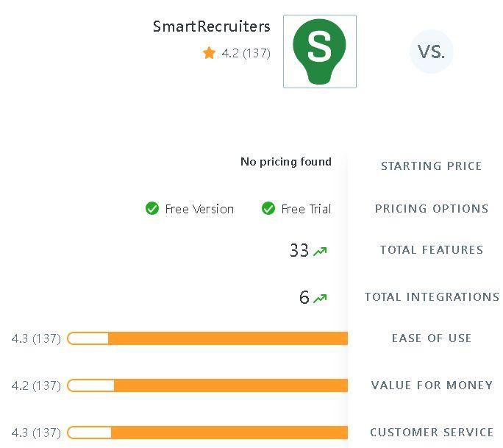Select the No pricing found text
Image resolution: width=503 pixels, height=448 pixels.
286,161
